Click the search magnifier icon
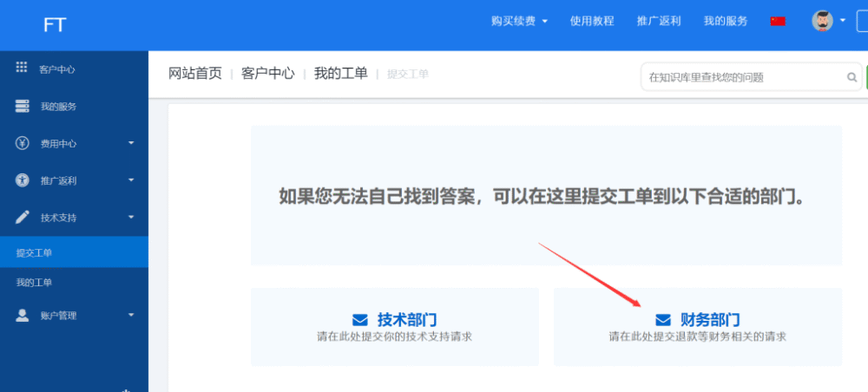Screen dimensions: 868x392 (x=852, y=77)
